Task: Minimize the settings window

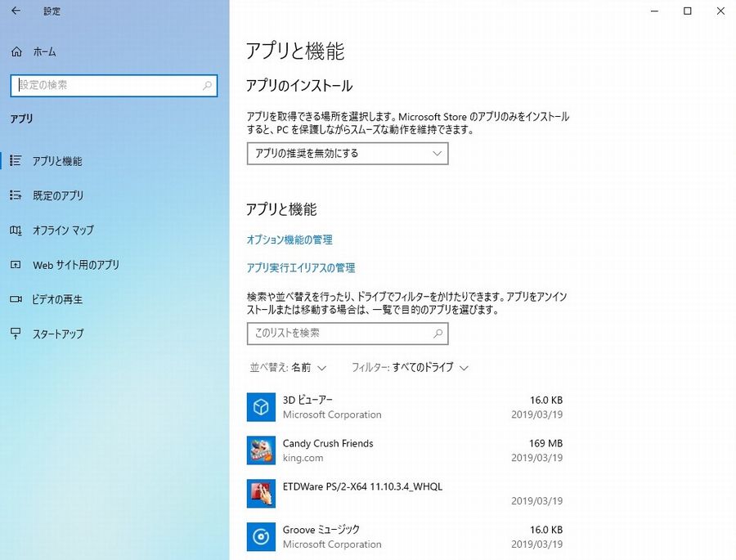Action: [x=655, y=11]
